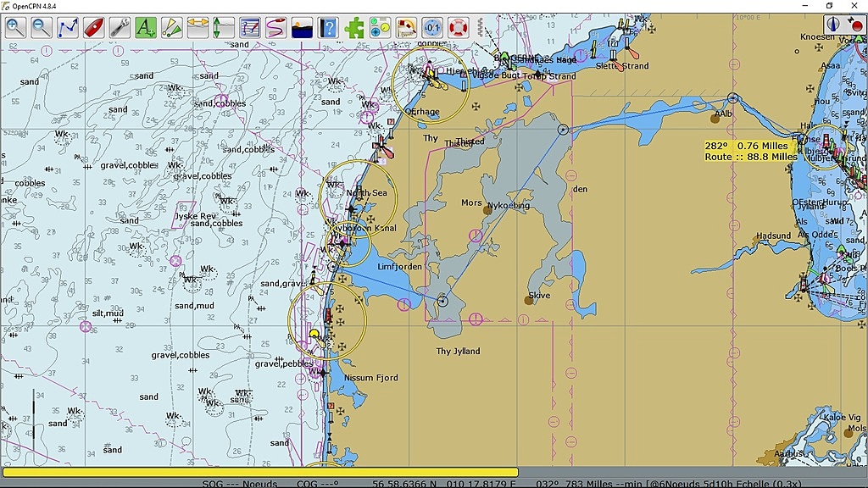The width and height of the screenshot is (868, 488).
Task: Click the OpenCPN 4.8.4 title bar icon
Action: click(6, 6)
